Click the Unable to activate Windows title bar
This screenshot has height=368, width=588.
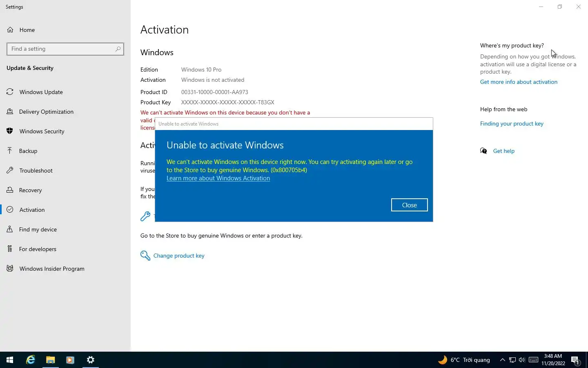[294, 124]
